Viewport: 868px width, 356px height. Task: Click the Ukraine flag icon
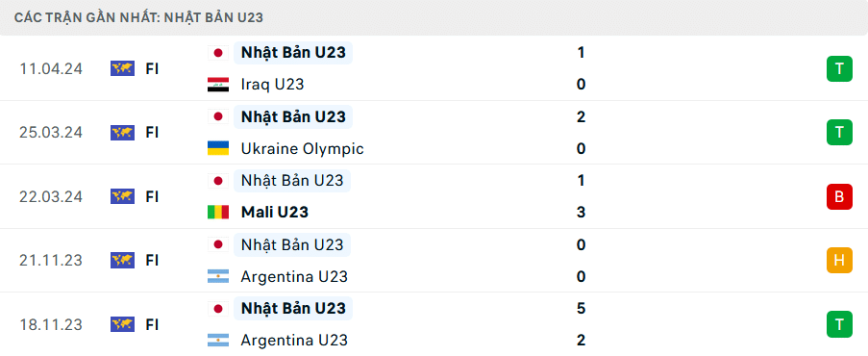218,148
